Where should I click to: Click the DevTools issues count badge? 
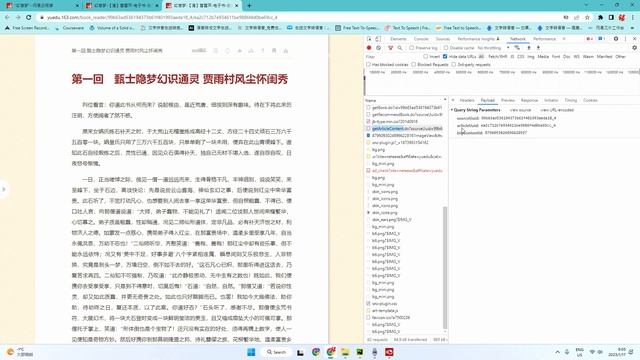click(x=601, y=39)
